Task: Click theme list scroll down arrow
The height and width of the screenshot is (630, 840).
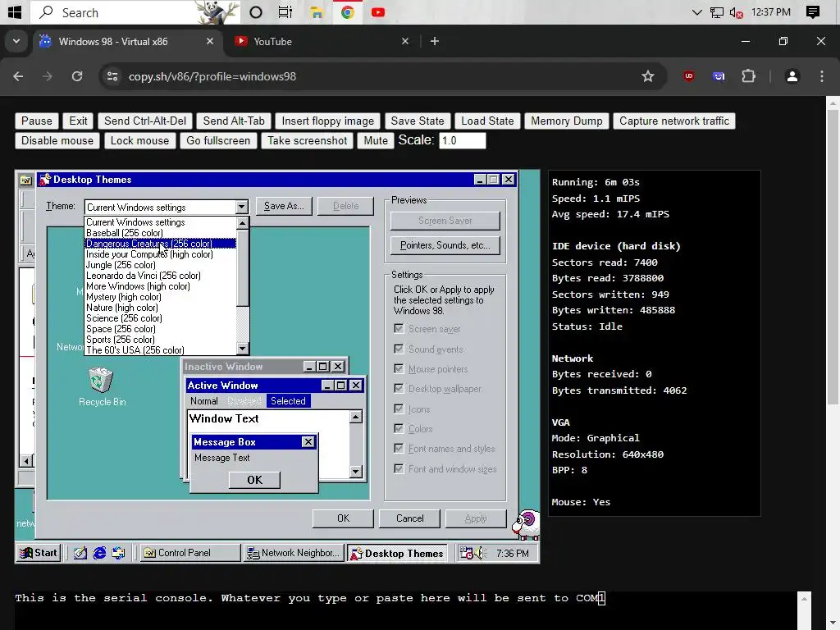Action: (x=243, y=349)
